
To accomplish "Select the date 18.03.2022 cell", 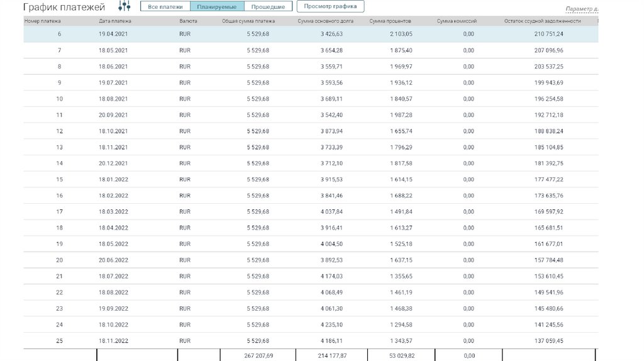I will point(113,211).
